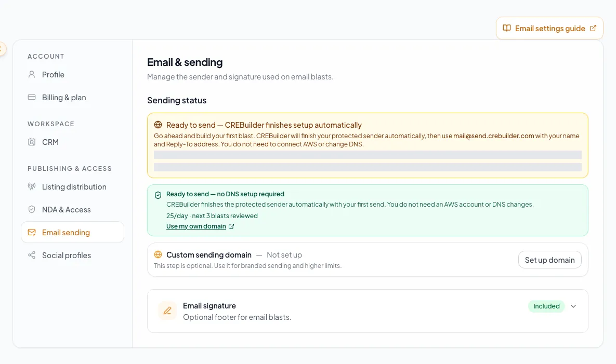Click the globe icon beside Ready to send — CREBuilder
Viewport: 616px width, 364px height.
158,125
